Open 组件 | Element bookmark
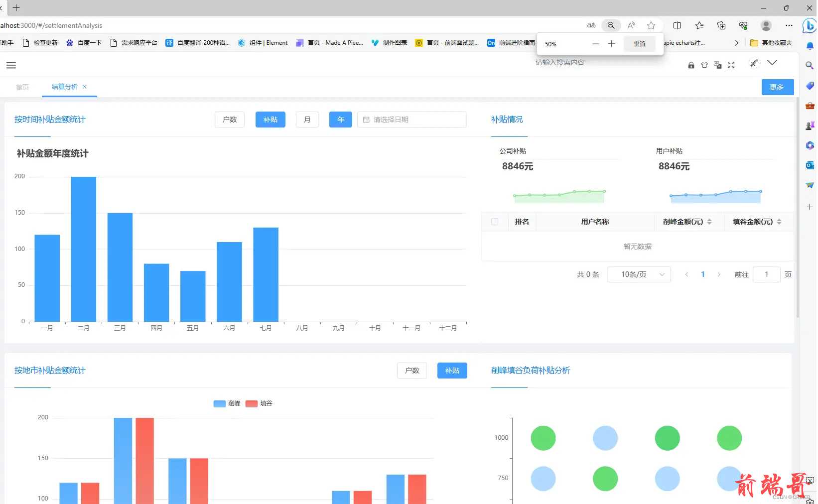Screen dimensions: 818x504 click(263, 43)
